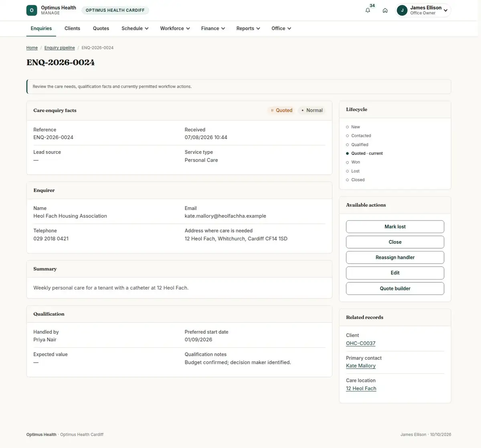Click the 'Contacted' lifecycle step
This screenshot has width=481, height=448.
click(x=359, y=136)
